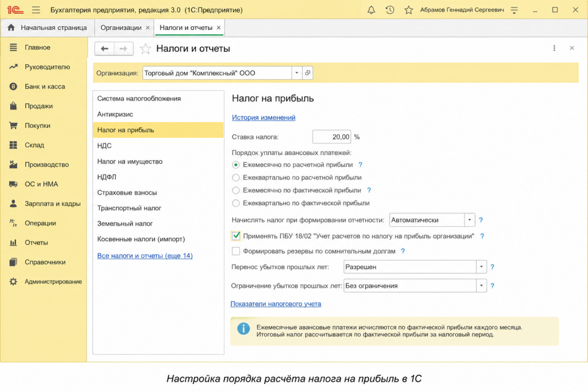
Task: Select Ежеквартально по расчетной прибыли option
Action: (x=236, y=178)
